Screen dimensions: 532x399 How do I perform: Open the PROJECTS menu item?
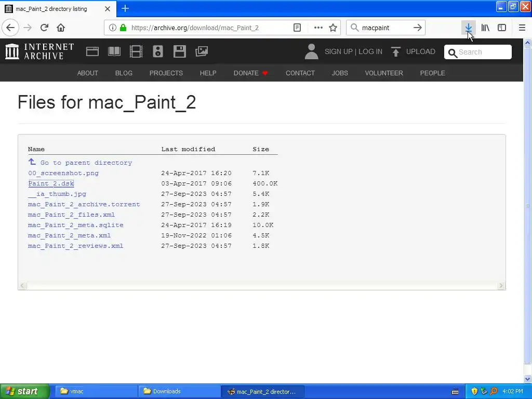166,73
